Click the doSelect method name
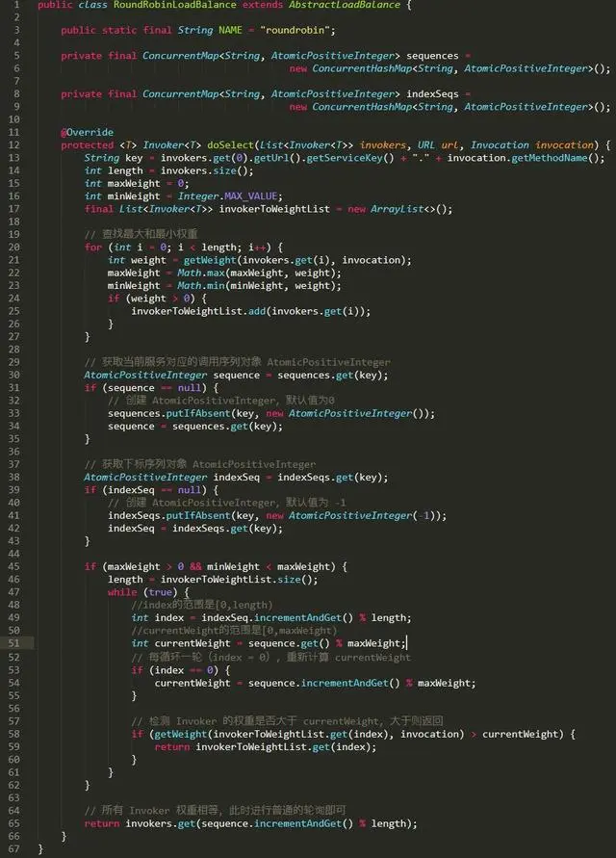Screen dimensions: 616x858 [x=230, y=145]
